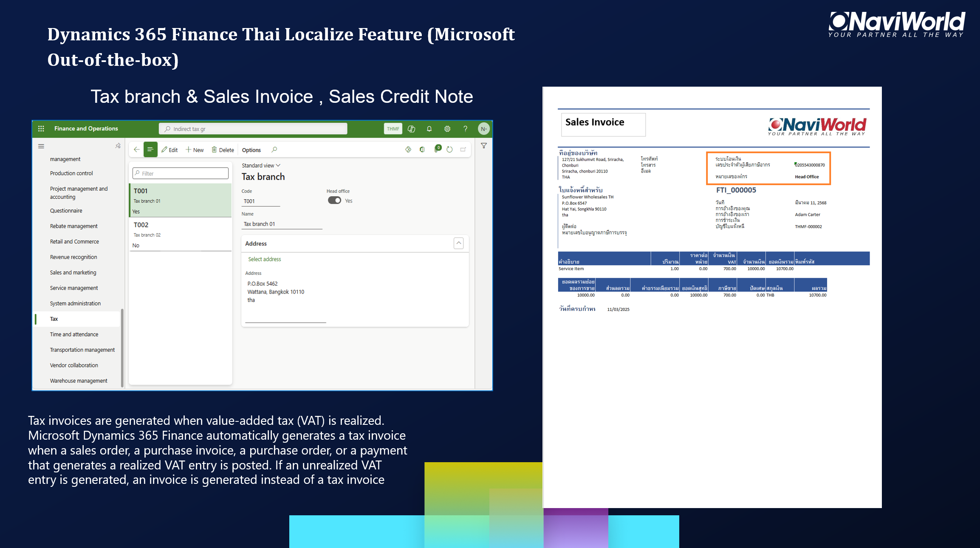The image size is (980, 548).
Task: Open the filter pane funnel icon
Action: point(484,146)
